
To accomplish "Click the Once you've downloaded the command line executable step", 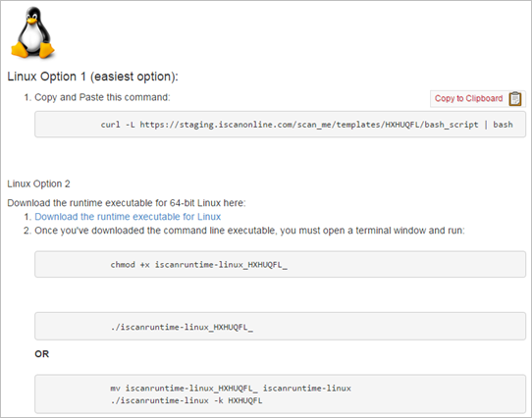I will pyautogui.click(x=249, y=231).
